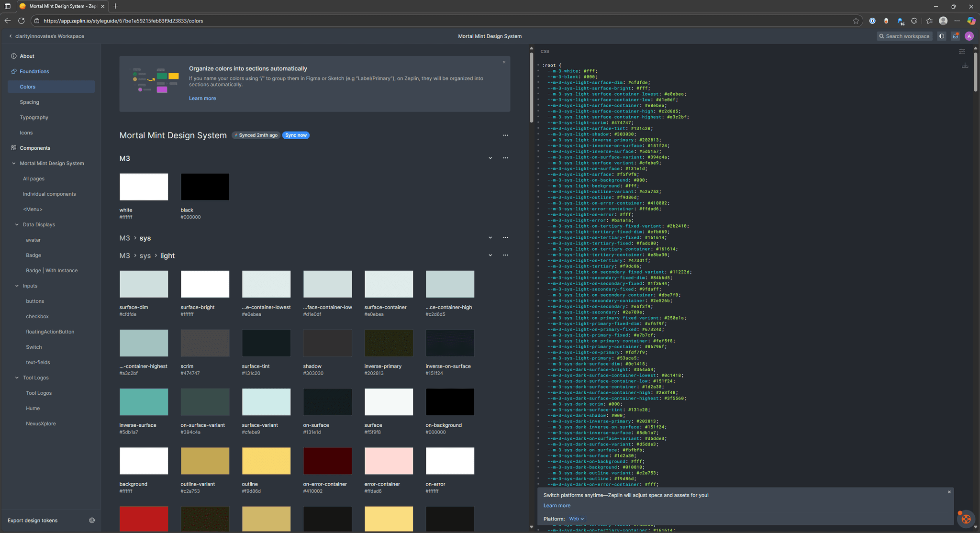Focus the Search workspace field
Screen dimensions: 980x533
pos(904,36)
